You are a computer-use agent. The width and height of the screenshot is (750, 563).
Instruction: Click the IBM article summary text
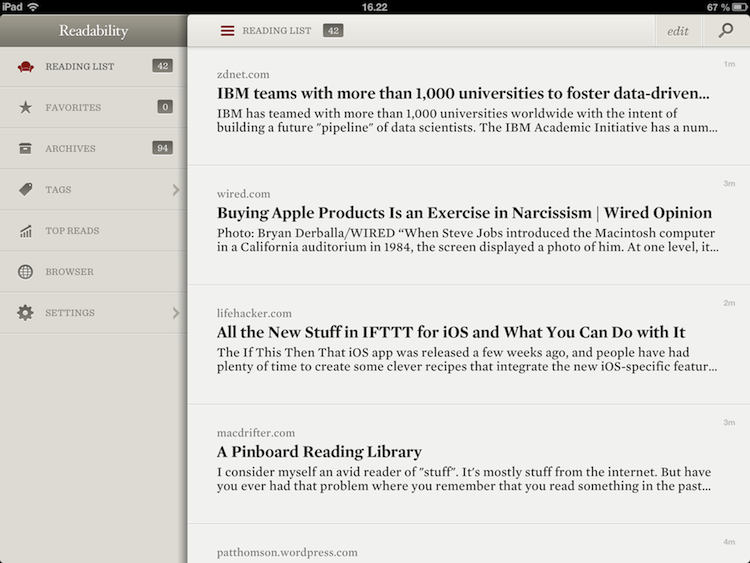pyautogui.click(x=467, y=121)
